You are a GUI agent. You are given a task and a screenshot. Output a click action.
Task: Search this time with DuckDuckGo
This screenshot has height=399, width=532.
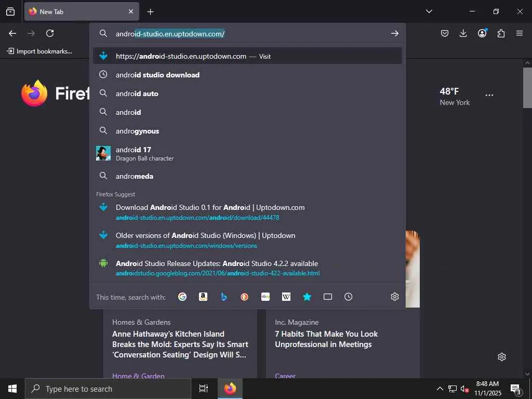pyautogui.click(x=244, y=297)
